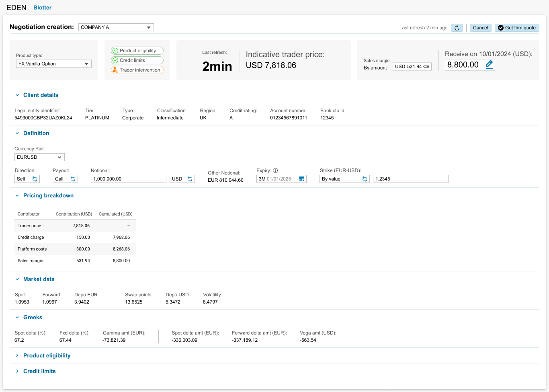
Task: Click the Classification value Intermediate
Action: click(170, 118)
